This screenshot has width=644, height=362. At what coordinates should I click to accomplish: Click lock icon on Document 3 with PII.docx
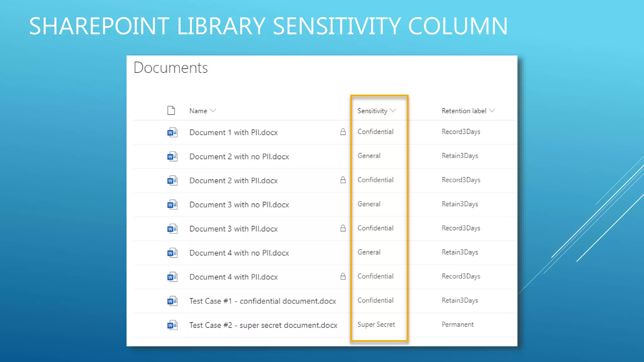coord(343,228)
